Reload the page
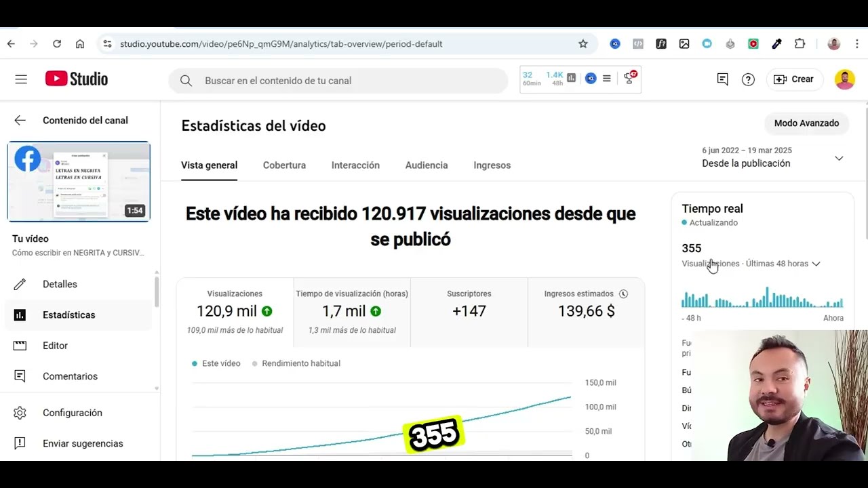Screen dimensions: 868x488 point(57,44)
